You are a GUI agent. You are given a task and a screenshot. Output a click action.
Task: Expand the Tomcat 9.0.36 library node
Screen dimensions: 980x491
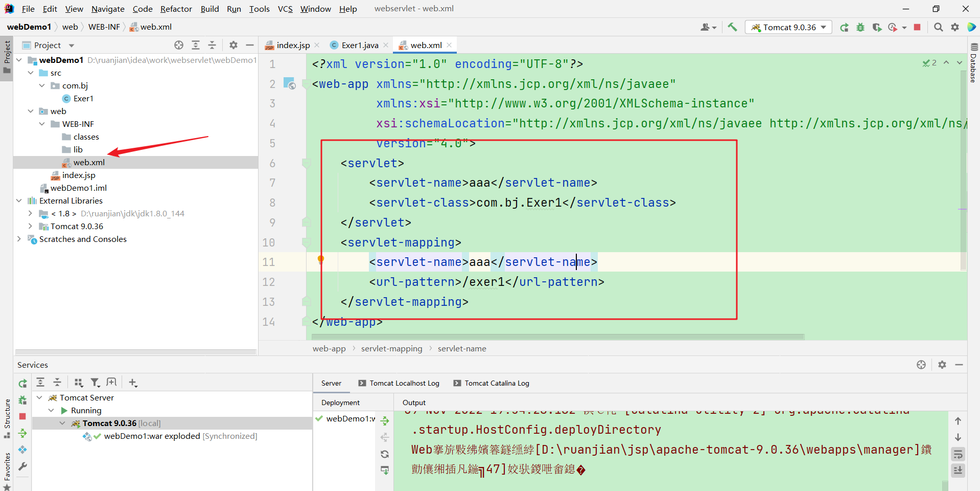click(x=31, y=226)
